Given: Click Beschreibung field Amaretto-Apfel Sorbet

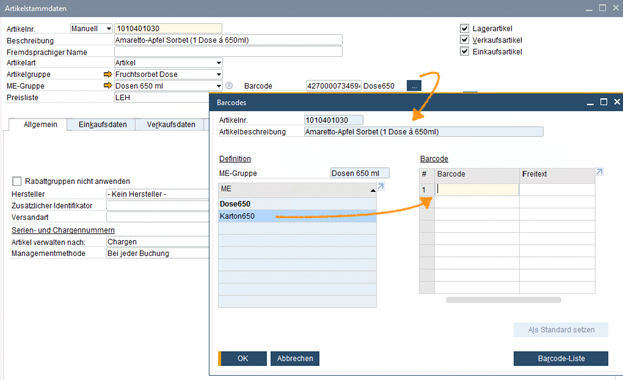Looking at the screenshot, I should pos(228,40).
